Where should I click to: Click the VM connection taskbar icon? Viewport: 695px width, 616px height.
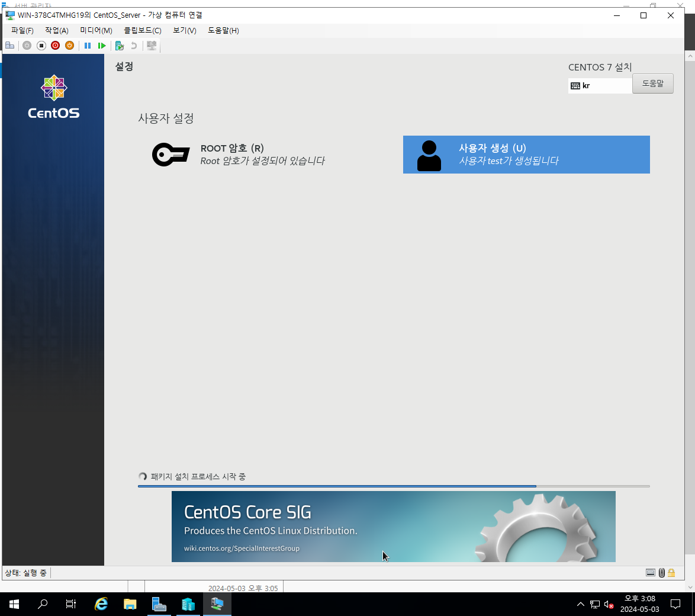click(217, 604)
